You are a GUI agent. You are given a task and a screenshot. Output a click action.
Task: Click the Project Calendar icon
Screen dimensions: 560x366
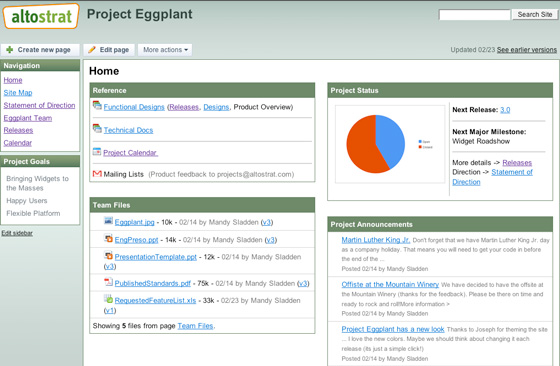click(x=97, y=151)
